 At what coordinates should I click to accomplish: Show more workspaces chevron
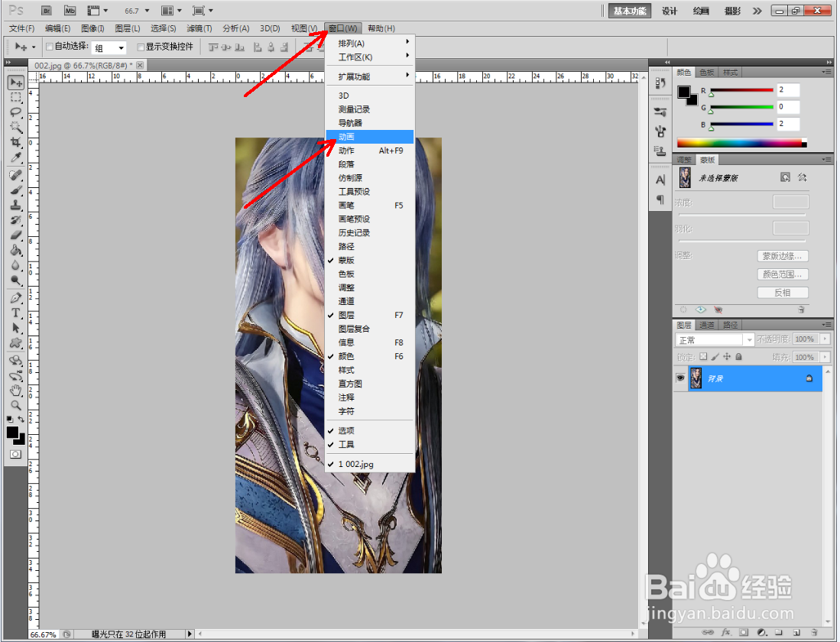(x=757, y=11)
